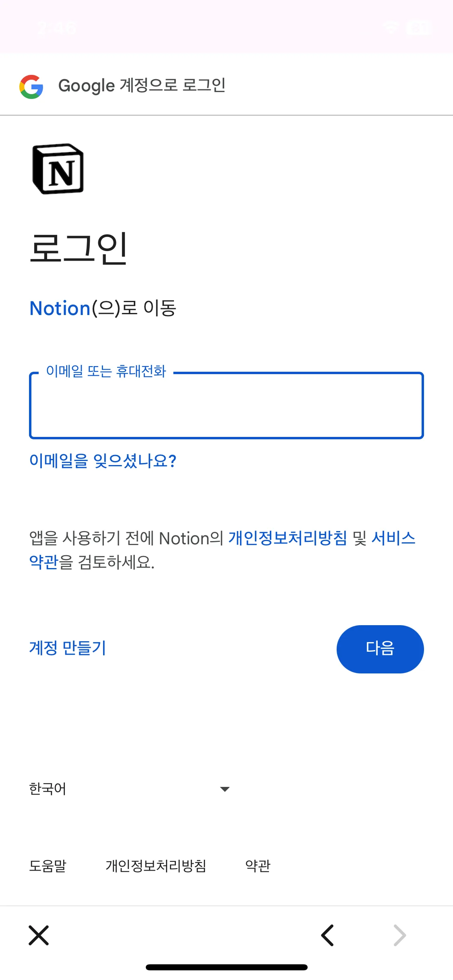Tap the Google logo icon
The image size is (453, 980).
pos(31,86)
